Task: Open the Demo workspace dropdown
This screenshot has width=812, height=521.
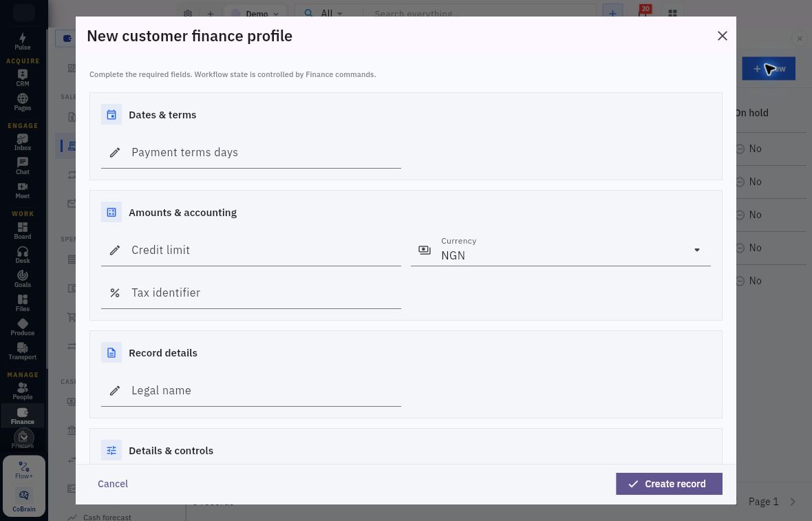Action: tap(255, 13)
